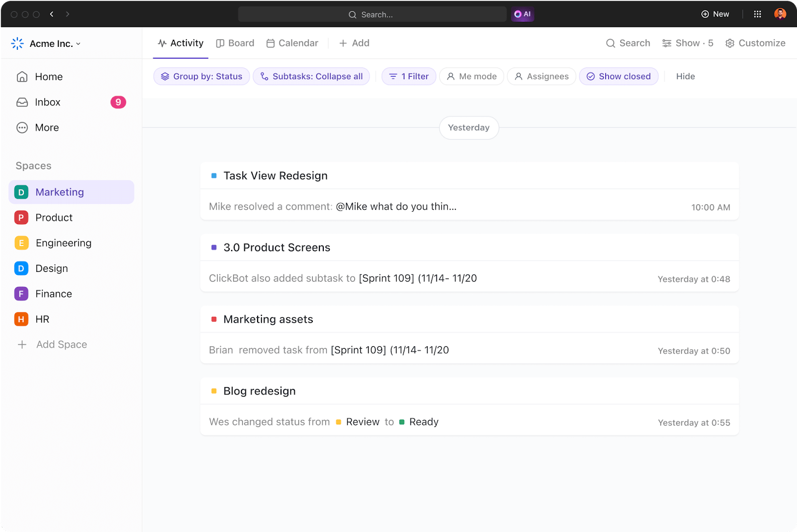Select the Marketing space in the sidebar
The image size is (797, 532).
59,192
